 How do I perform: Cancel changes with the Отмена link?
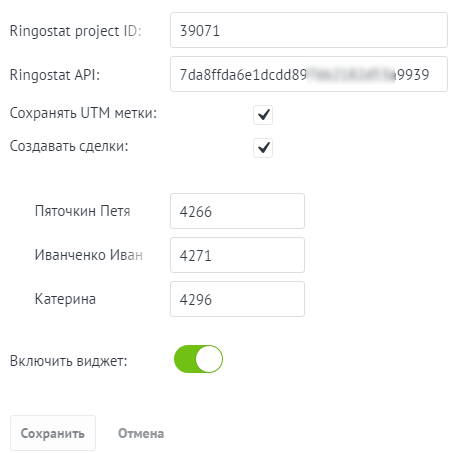pyautogui.click(x=141, y=433)
